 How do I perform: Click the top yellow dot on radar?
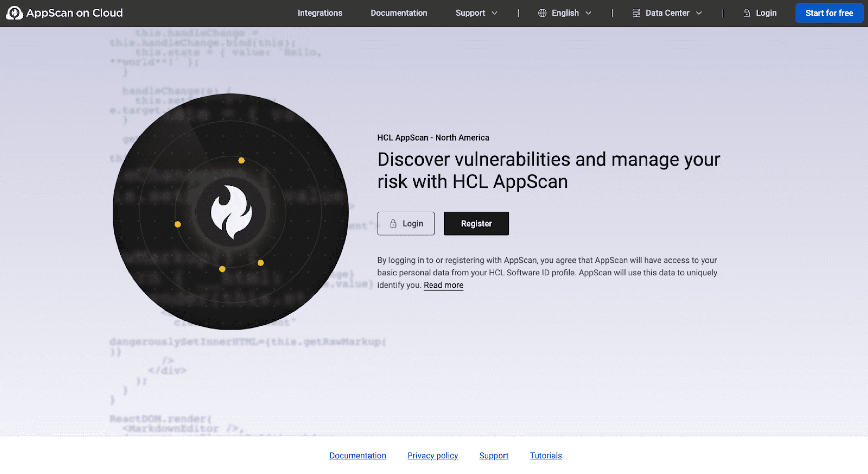pyautogui.click(x=241, y=160)
